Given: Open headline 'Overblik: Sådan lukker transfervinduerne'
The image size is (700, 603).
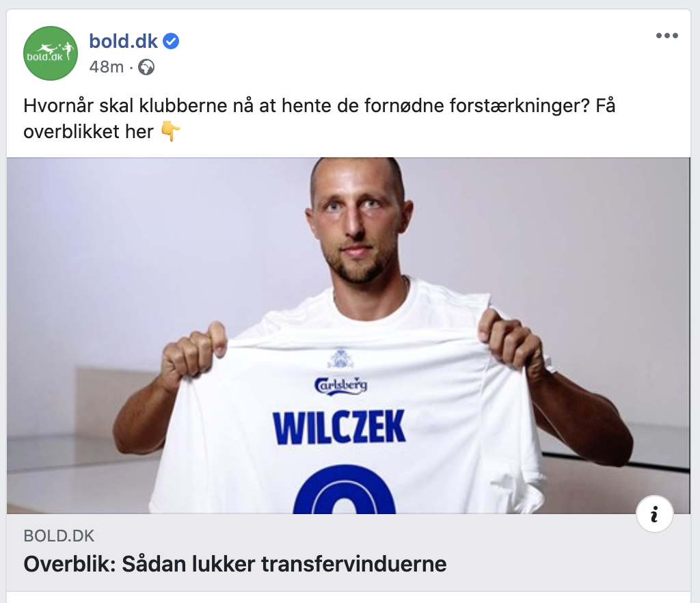Looking at the screenshot, I should coord(235,564).
